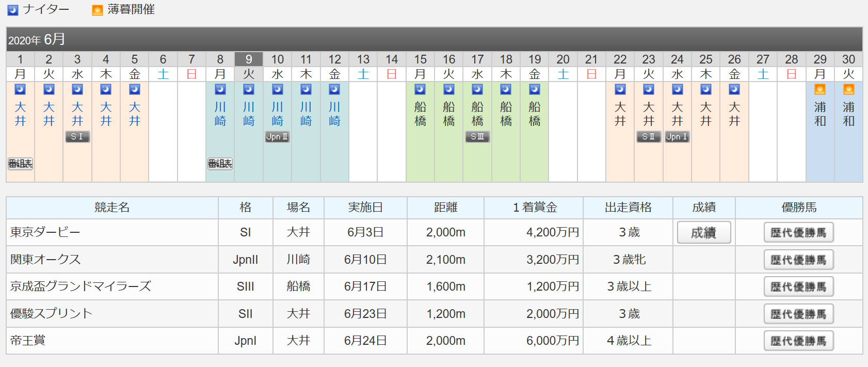This screenshot has width=868, height=367.
Task: Open 大井 link on June 2
Action: (49, 114)
